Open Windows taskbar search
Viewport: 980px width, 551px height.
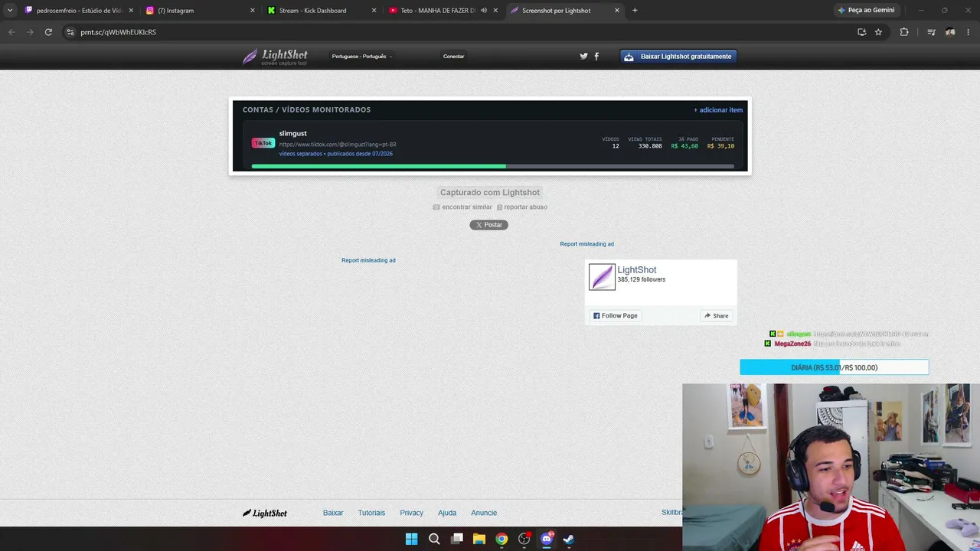pyautogui.click(x=434, y=539)
